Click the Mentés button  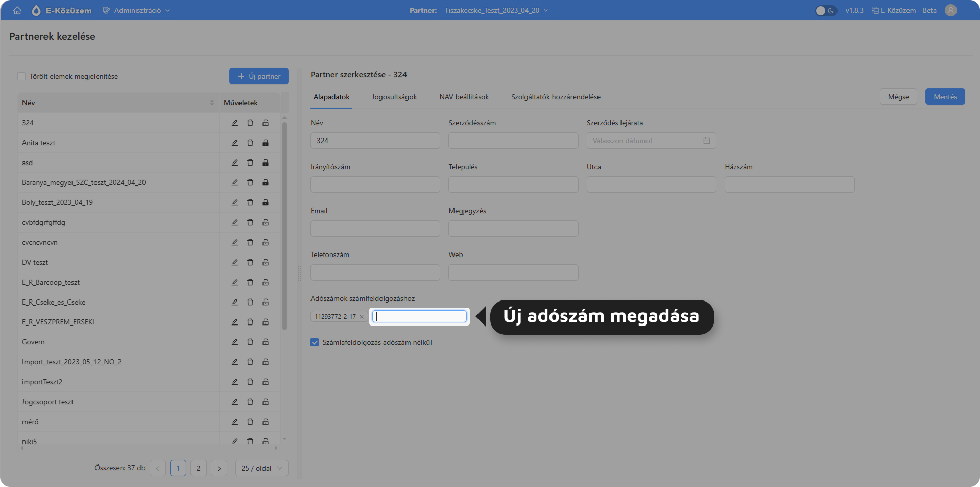point(945,97)
